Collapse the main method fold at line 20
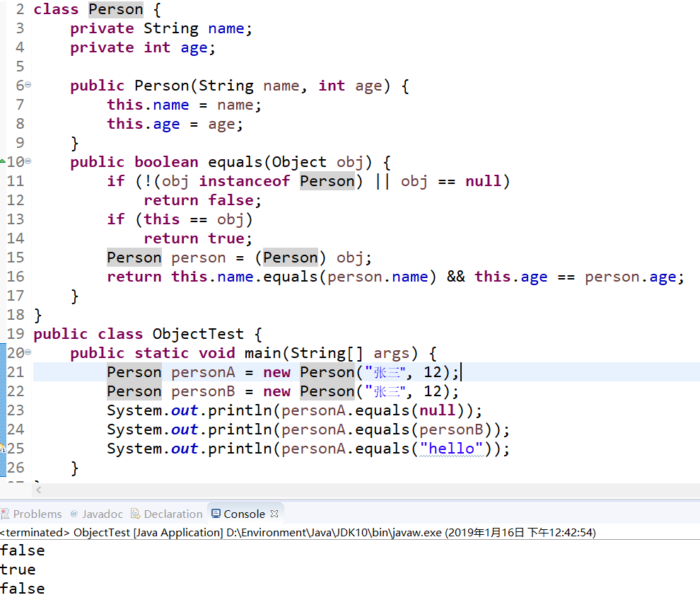 coord(28,352)
